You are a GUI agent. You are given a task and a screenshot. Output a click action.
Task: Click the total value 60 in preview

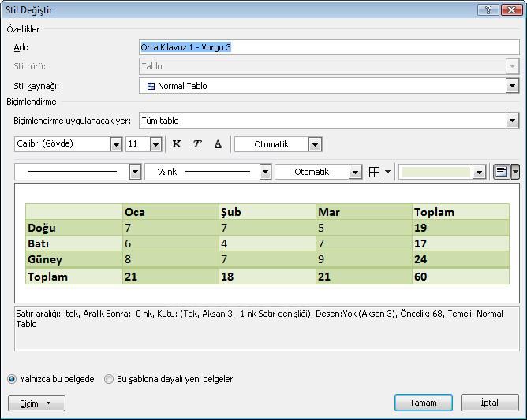(420, 277)
